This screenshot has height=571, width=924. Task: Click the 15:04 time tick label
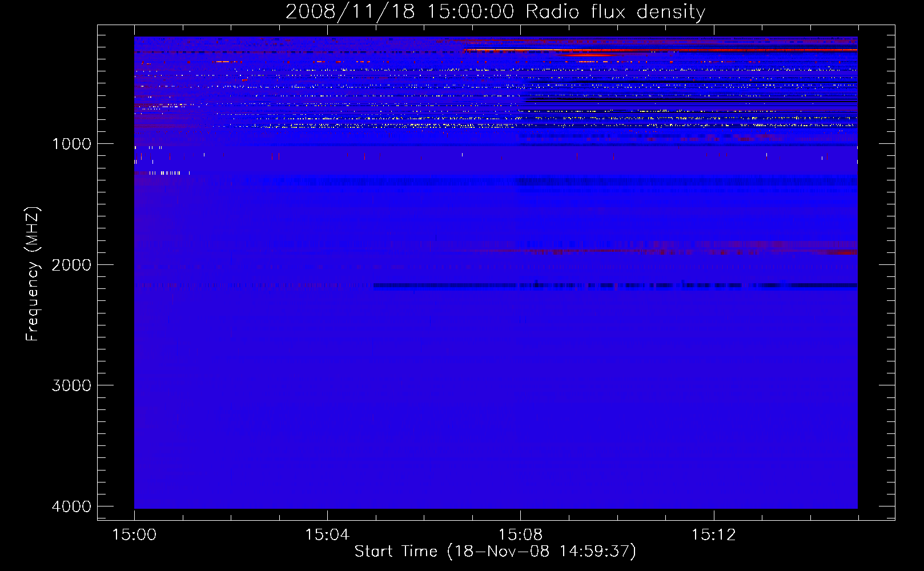[327, 535]
